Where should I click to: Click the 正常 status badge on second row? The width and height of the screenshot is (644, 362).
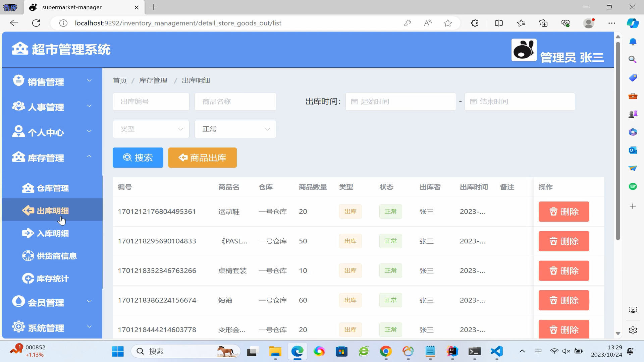[390, 241]
